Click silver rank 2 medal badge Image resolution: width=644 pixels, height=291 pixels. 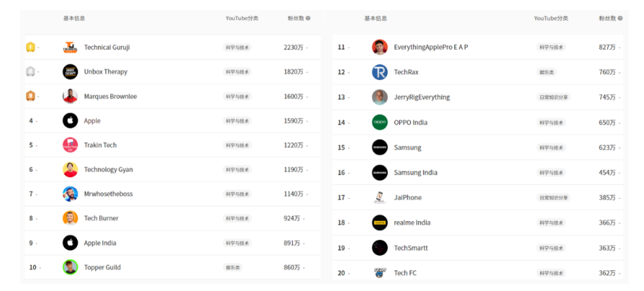click(x=30, y=71)
